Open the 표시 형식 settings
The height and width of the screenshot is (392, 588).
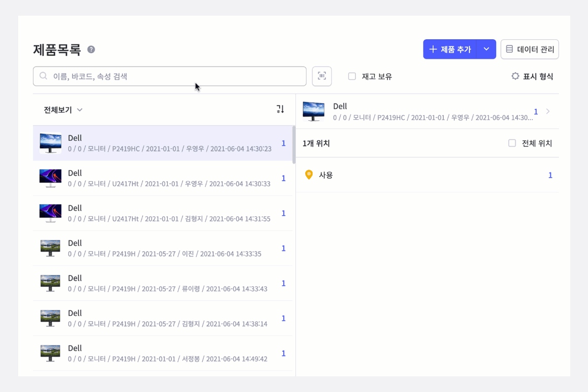532,76
